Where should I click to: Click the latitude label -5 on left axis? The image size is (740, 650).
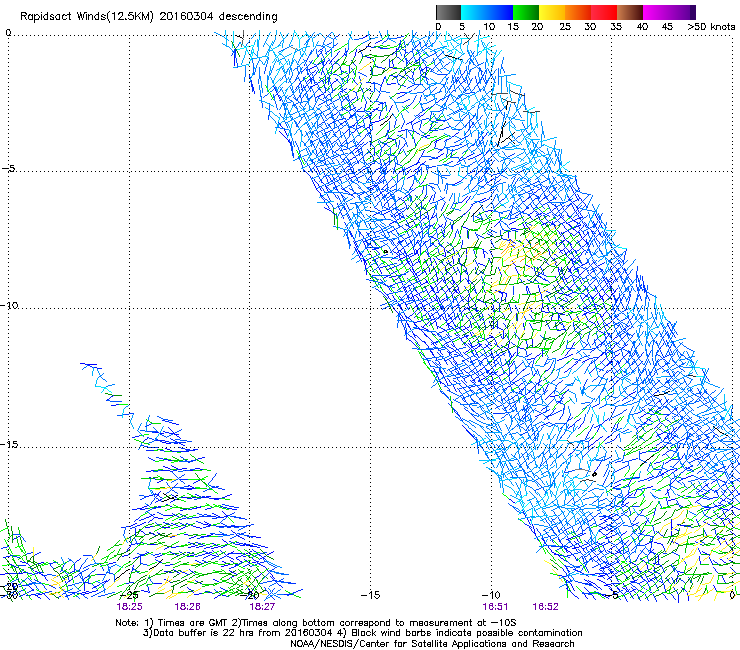(x=8, y=169)
